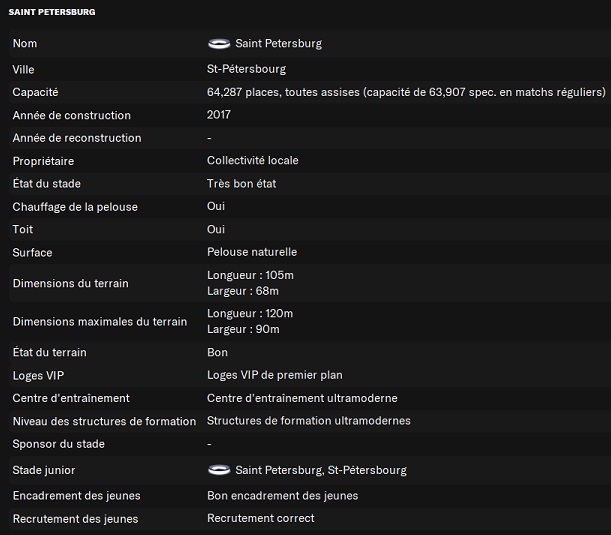The image size is (611, 535).
Task: Select the St-Pétersbourg city value
Action: 246,69
